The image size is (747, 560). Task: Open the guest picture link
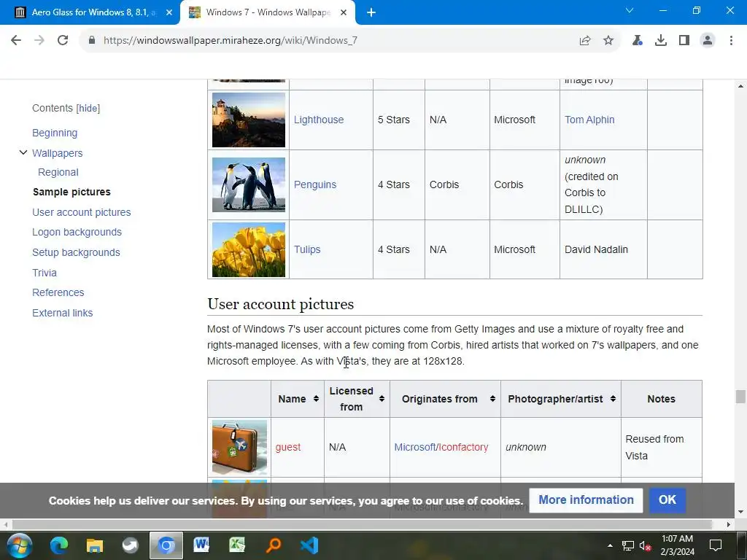point(288,447)
